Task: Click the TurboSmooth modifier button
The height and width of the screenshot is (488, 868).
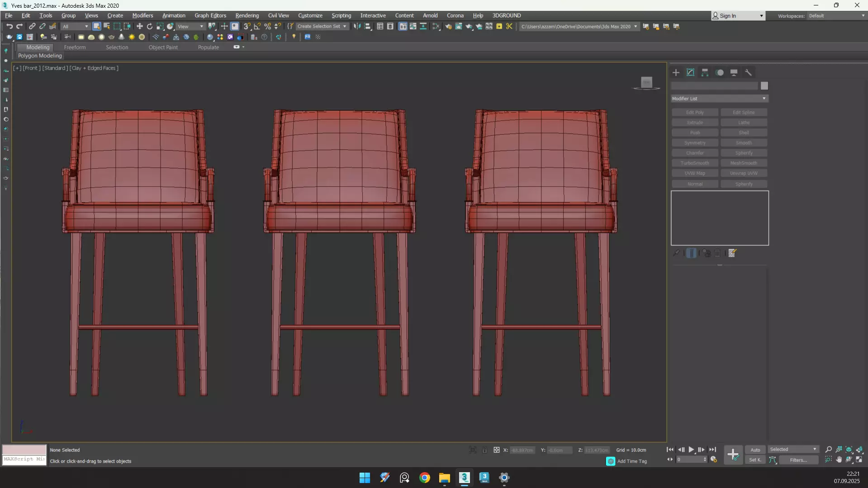Action: [x=695, y=163]
